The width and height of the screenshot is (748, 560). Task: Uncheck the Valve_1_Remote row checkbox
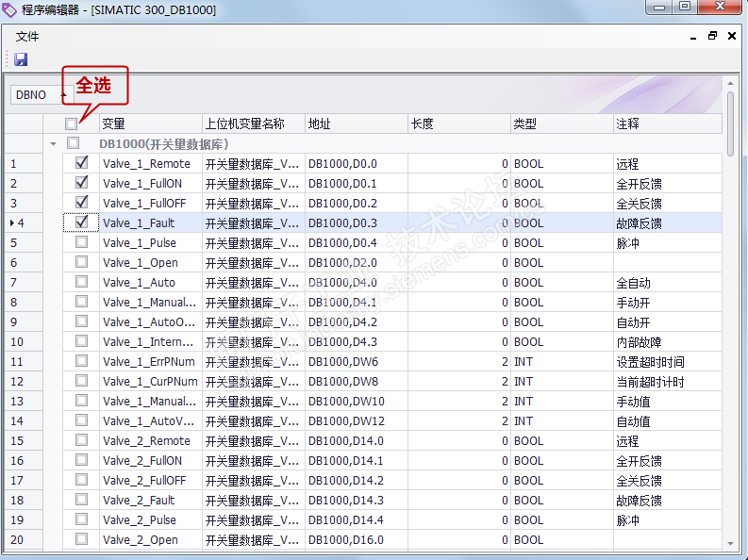click(x=81, y=163)
